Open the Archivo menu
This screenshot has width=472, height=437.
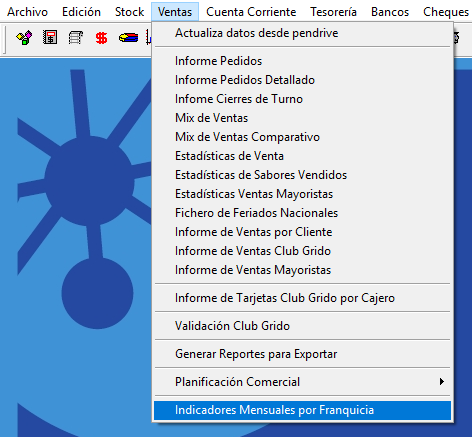[x=28, y=12]
